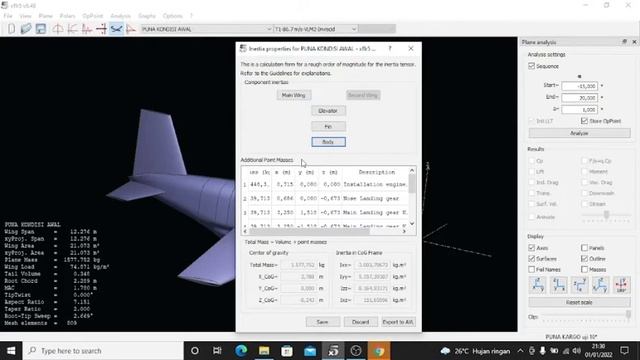Toggle the Store OpPoint checkbox
This screenshot has width=640, height=360.
click(x=584, y=121)
